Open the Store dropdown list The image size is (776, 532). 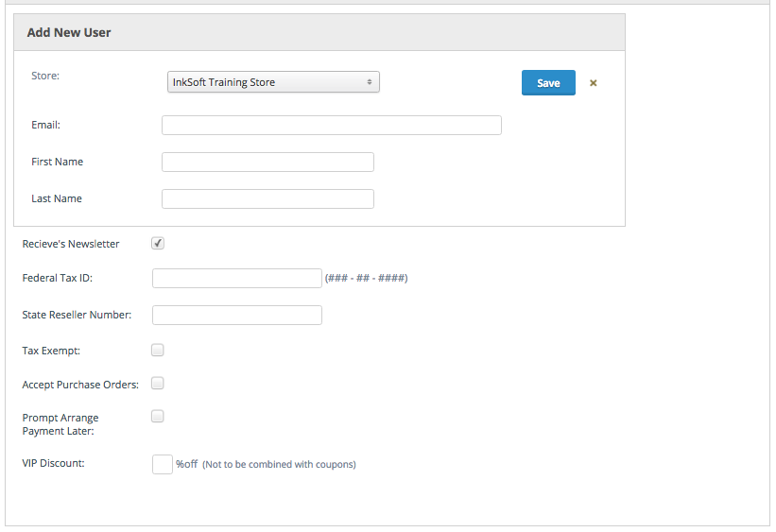point(273,82)
